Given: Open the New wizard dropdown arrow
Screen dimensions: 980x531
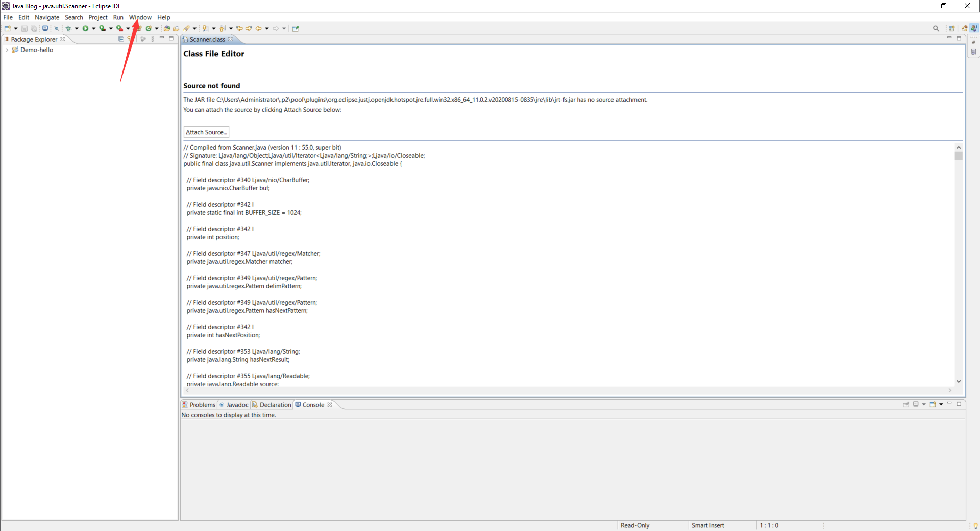Looking at the screenshot, I should [16, 28].
